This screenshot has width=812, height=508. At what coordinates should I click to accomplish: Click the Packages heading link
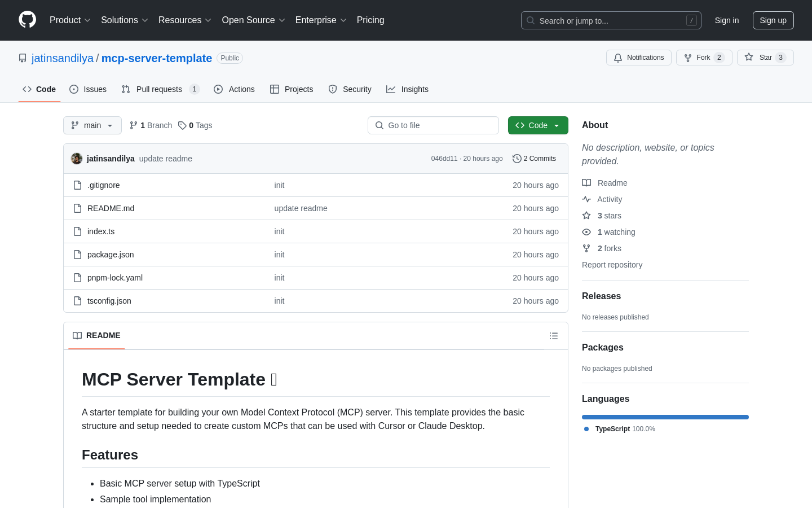point(603,347)
